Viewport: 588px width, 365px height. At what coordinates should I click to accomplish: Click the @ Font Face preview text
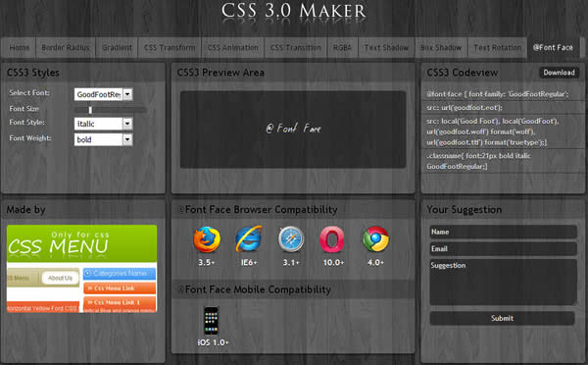pos(293,129)
